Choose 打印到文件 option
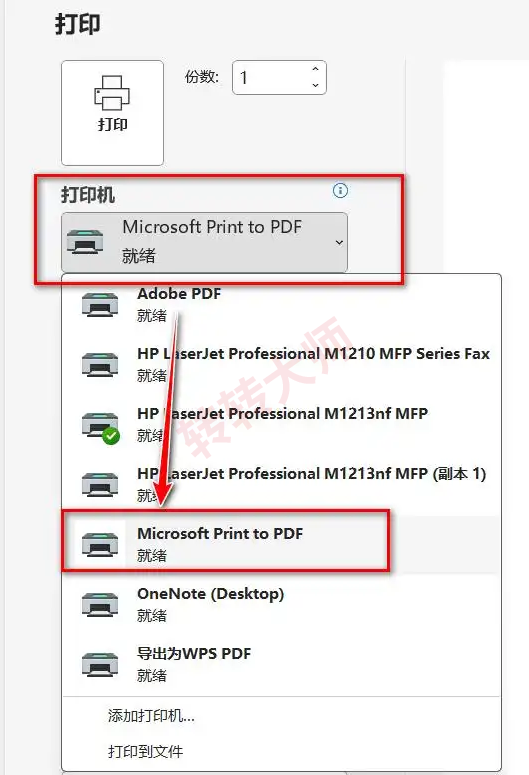 [x=145, y=751]
